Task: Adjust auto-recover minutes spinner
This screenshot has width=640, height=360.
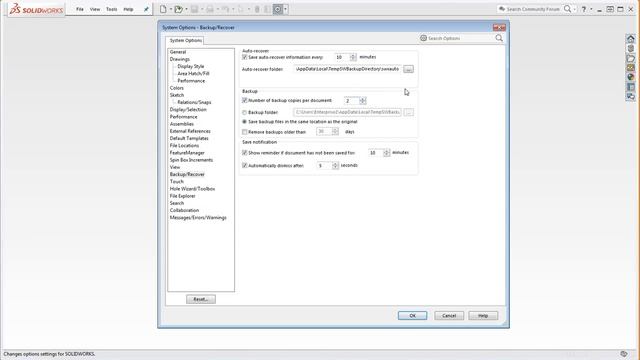Action: coord(353,57)
